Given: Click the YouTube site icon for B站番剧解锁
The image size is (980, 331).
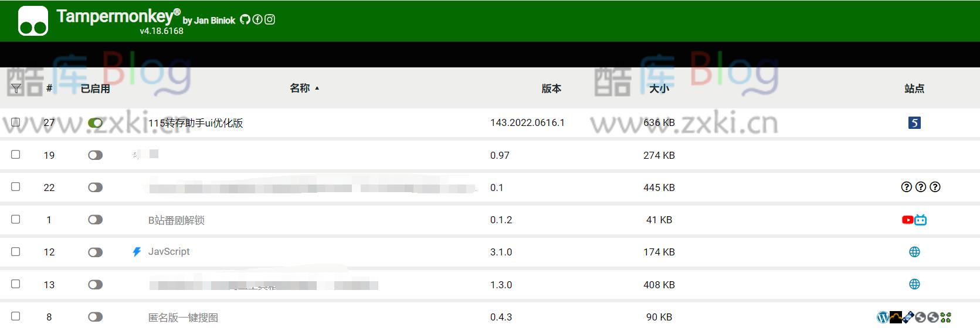Looking at the screenshot, I should [908, 220].
